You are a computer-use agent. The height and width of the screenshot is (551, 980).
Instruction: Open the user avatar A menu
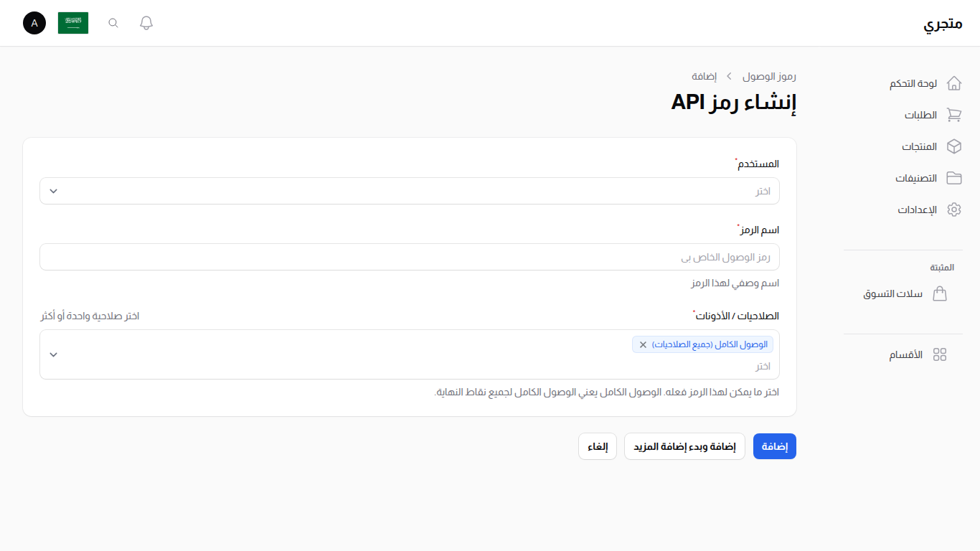(34, 23)
